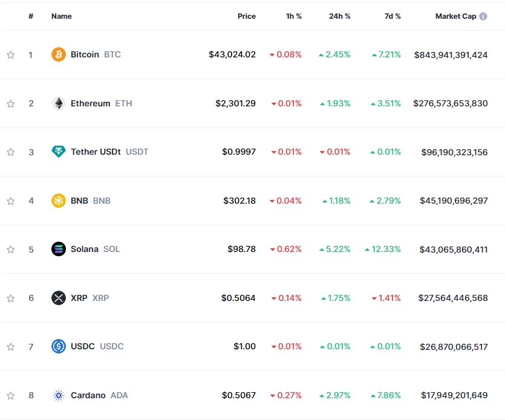
Task: Sort coins by Name header
Action: click(x=62, y=16)
